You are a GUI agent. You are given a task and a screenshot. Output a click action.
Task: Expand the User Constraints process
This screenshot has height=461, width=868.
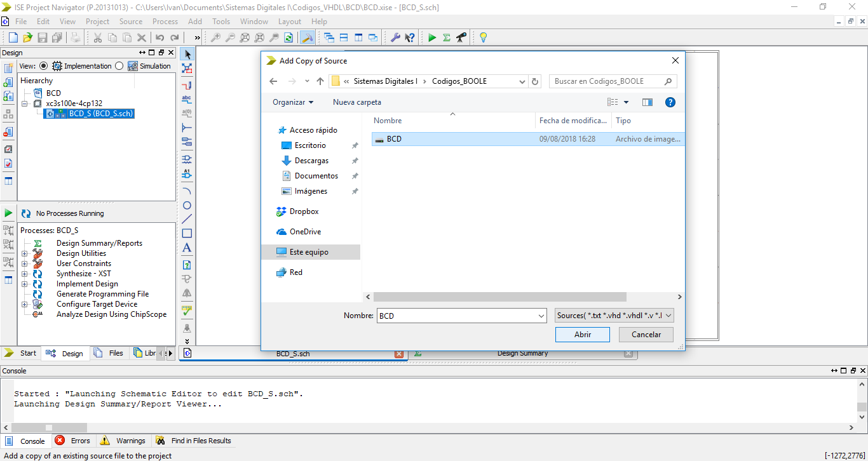pyautogui.click(x=25, y=264)
